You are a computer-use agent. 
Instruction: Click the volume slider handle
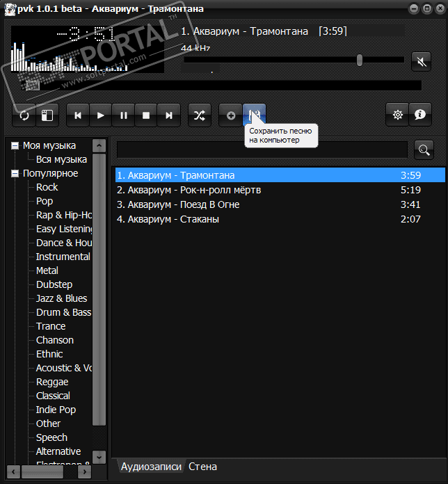(360, 60)
